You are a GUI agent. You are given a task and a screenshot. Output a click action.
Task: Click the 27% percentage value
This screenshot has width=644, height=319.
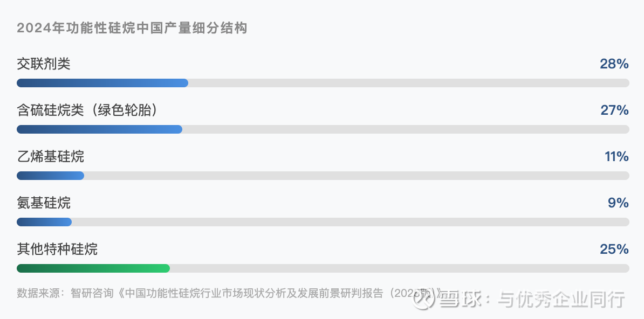coord(614,110)
